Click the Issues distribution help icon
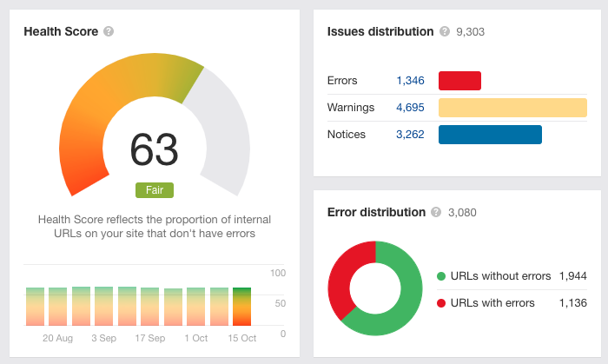Viewport: 608px width, 364px height. tap(445, 31)
